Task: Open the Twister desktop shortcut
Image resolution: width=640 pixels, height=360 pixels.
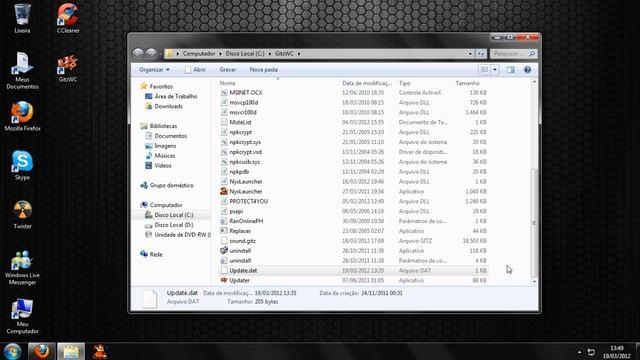Action: (x=22, y=214)
